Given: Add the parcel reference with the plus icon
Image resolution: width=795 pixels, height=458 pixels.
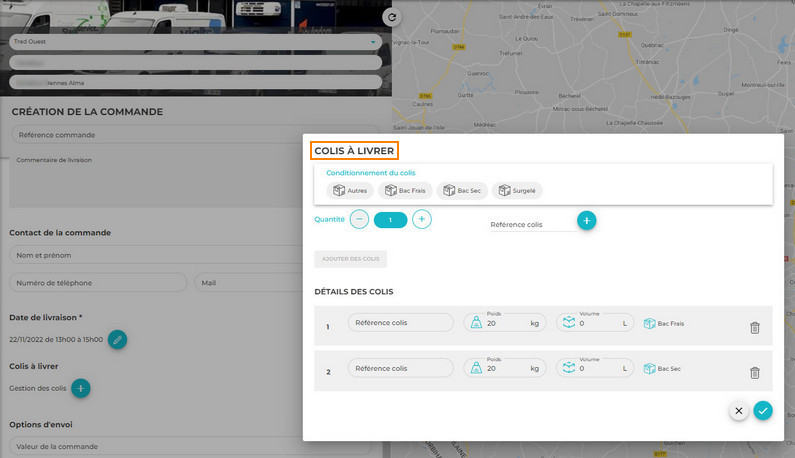Looking at the screenshot, I should tap(587, 220).
